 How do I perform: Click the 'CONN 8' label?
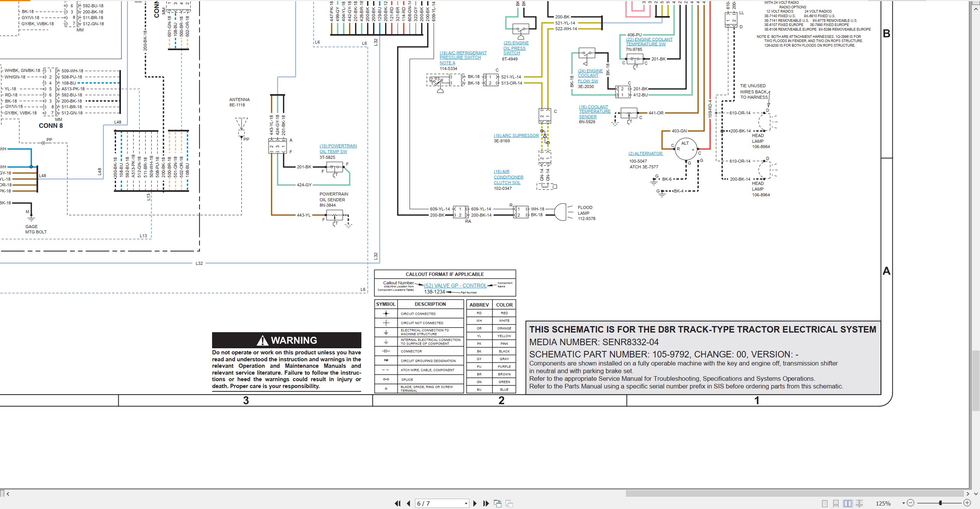(51, 126)
